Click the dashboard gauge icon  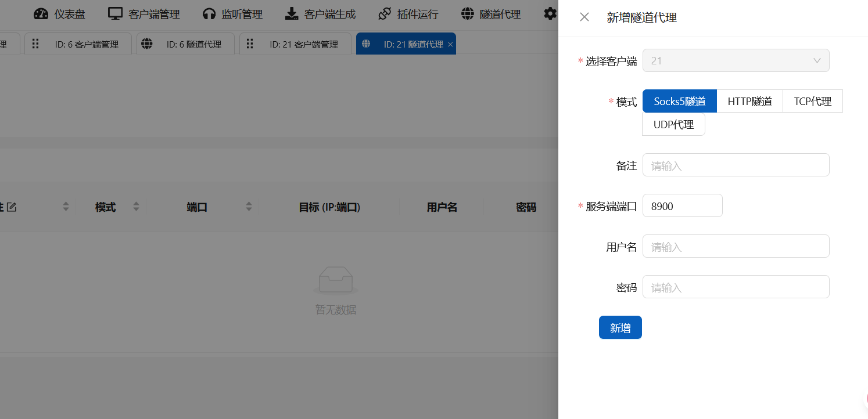coord(41,15)
